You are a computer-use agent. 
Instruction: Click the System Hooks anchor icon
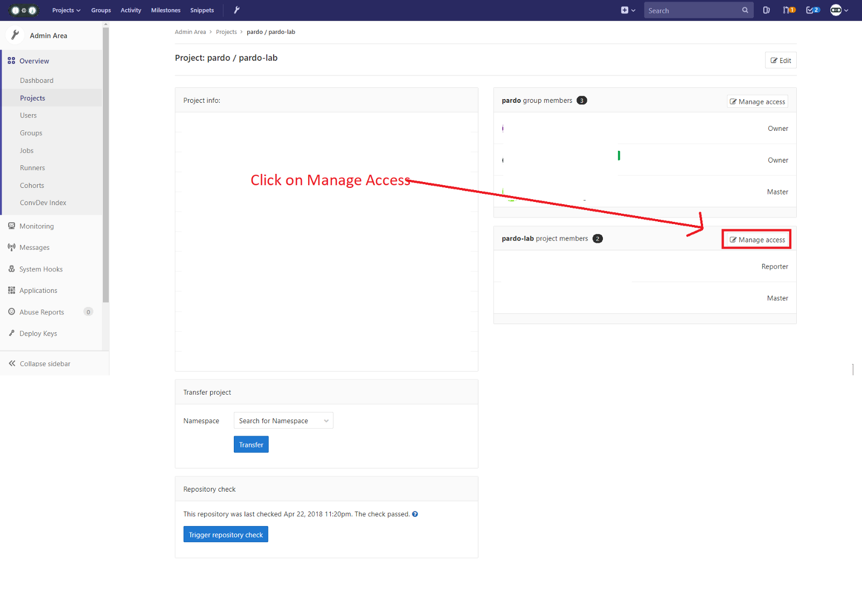[x=11, y=269]
